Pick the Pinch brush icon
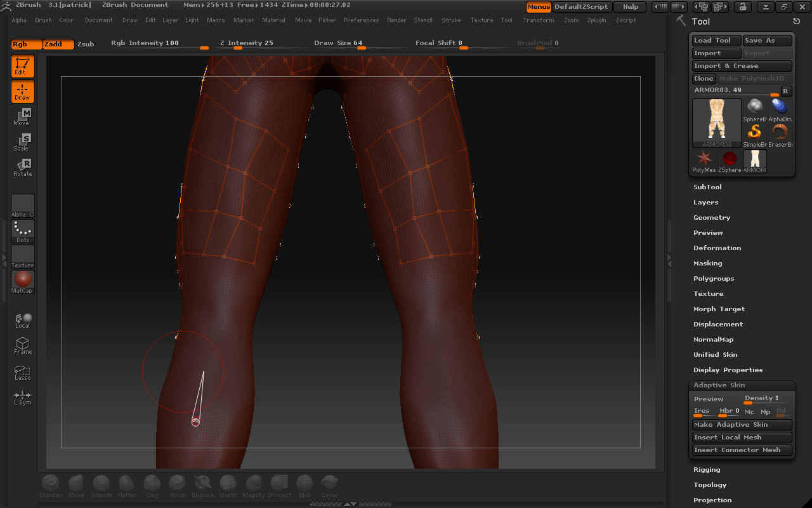Image resolution: width=812 pixels, height=508 pixels. coord(178,486)
